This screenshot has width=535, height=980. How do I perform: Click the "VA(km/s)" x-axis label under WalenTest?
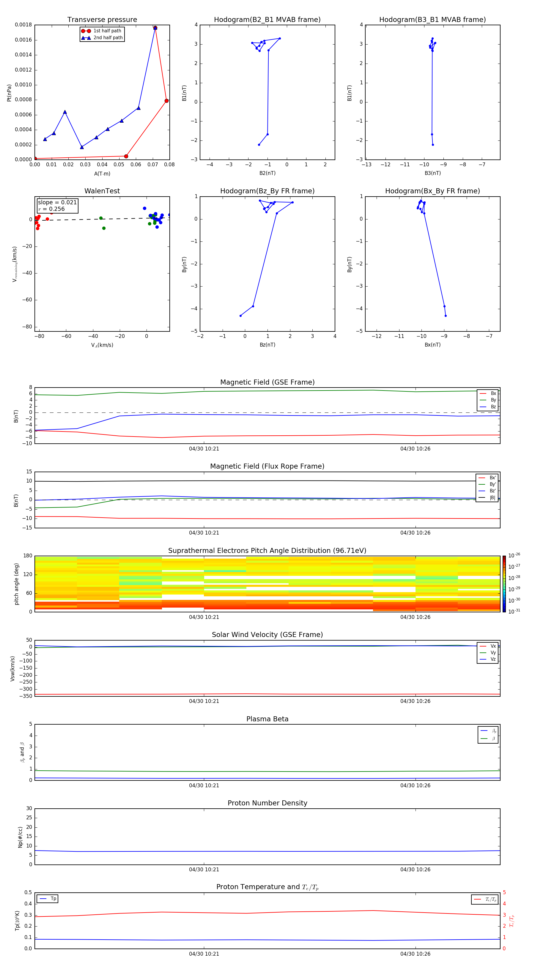102,345
